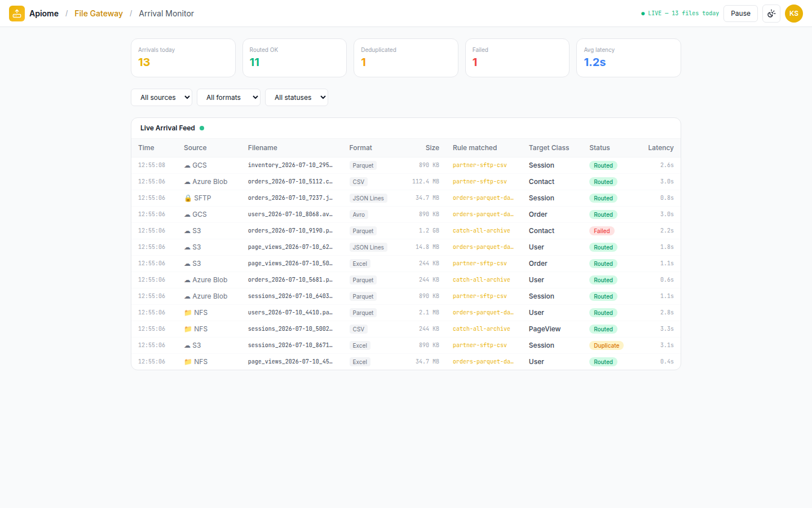The width and height of the screenshot is (812, 508).
Task: Click JSON Lines tag in the page_views_2026-07-10_62 row
Action: point(368,247)
